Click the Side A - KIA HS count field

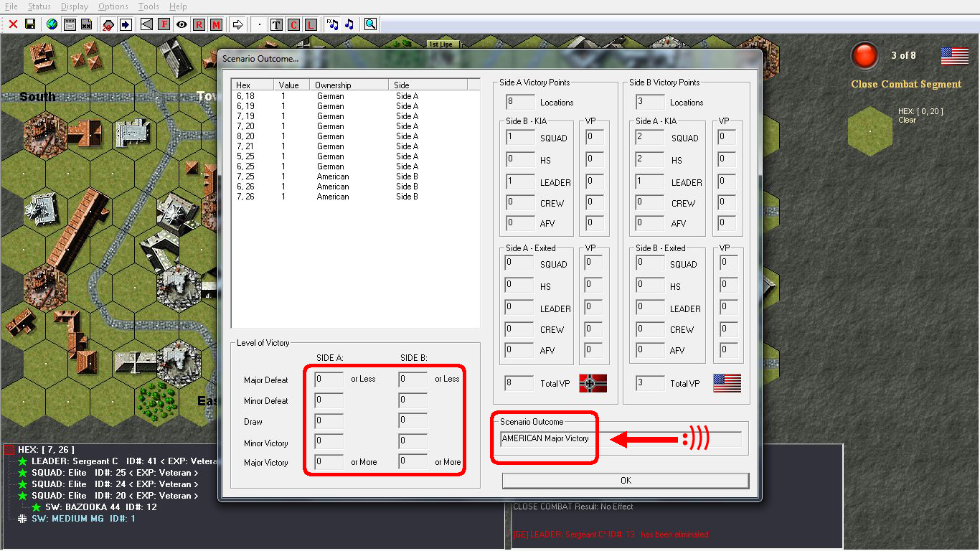(x=651, y=160)
